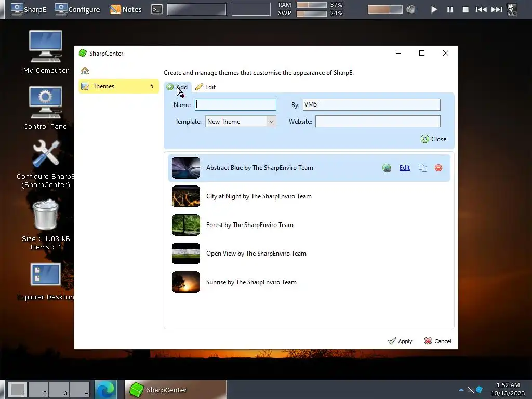Screen dimensions: 532x399
Task: Select Control Panel desktop icon
Action: (46, 108)
